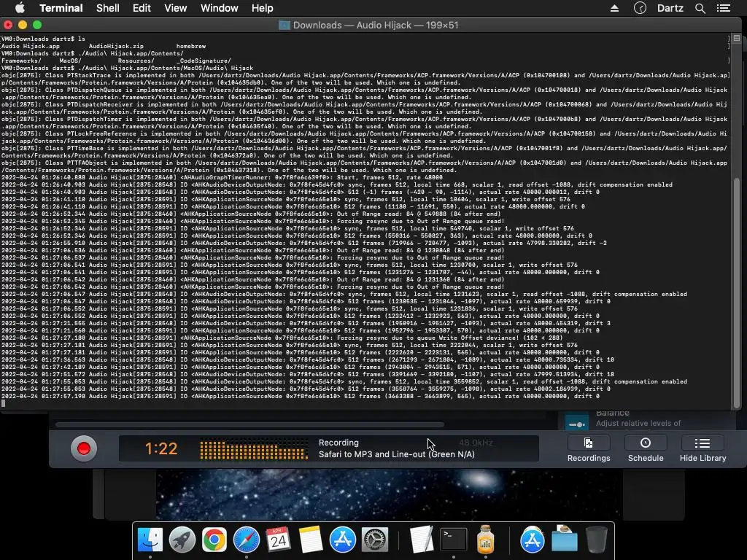Click the 'Resources/' directory text
The height and width of the screenshot is (560, 747).
pyautogui.click(x=136, y=61)
